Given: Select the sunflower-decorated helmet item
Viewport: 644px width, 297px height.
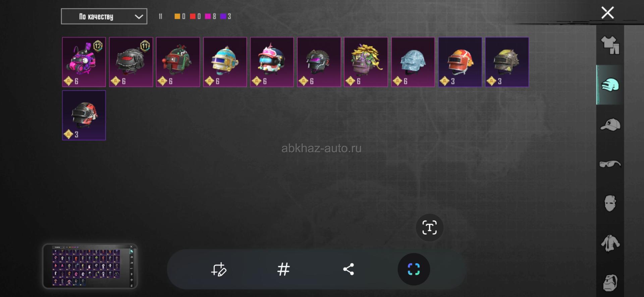Looking at the screenshot, I should 366,62.
